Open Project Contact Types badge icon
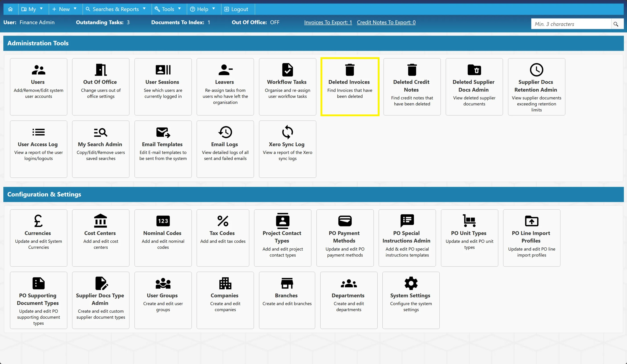Image resolution: width=627 pixels, height=364 pixels. point(282,221)
